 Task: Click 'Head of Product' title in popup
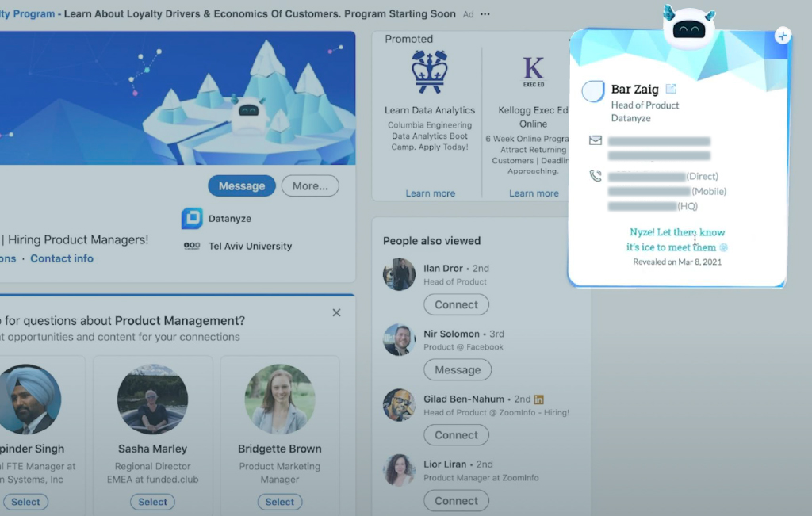click(645, 105)
